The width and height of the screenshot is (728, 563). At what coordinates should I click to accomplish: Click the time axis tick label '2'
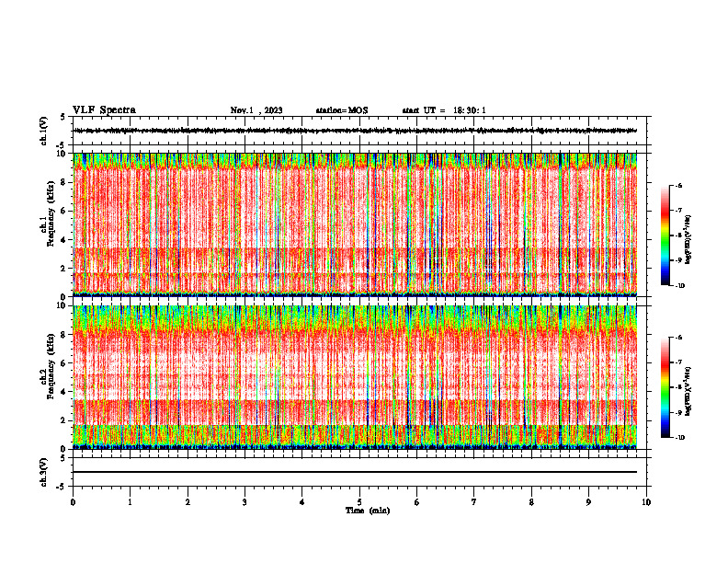[x=188, y=502]
